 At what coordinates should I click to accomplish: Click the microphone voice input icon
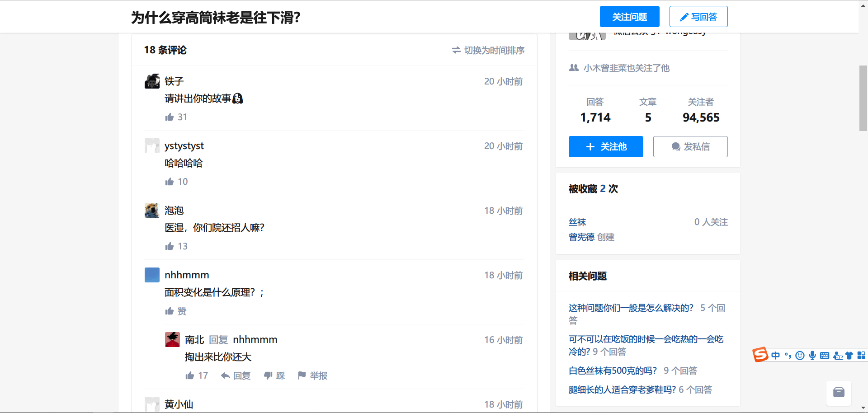coord(812,356)
